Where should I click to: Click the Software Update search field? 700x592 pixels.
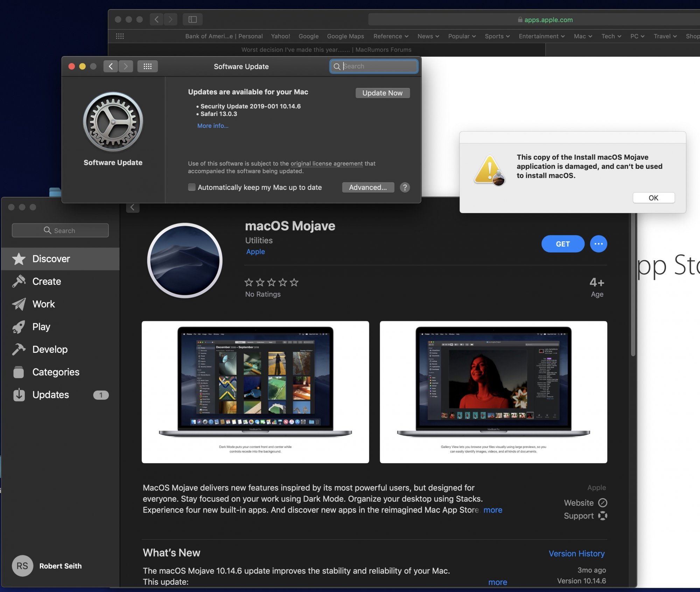pyautogui.click(x=374, y=66)
